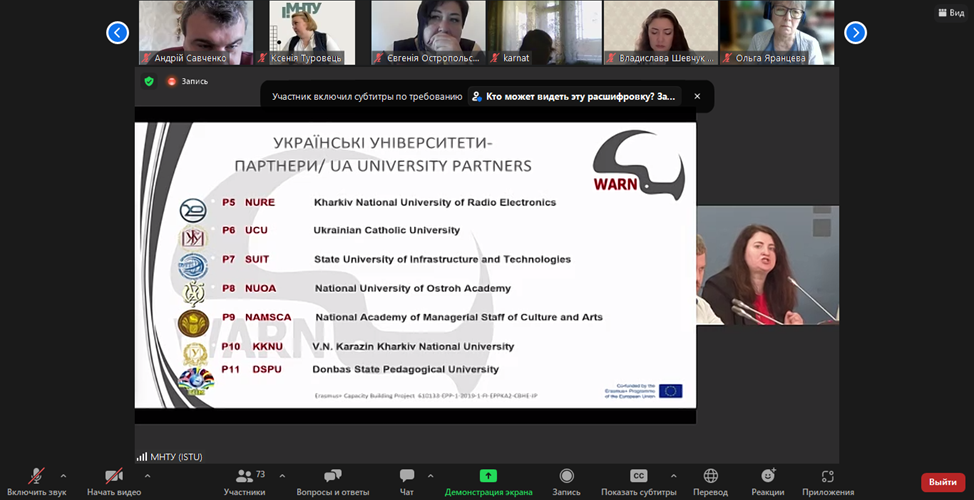Click the green shield security icon
Screen dimensions: 974x500
(148, 81)
